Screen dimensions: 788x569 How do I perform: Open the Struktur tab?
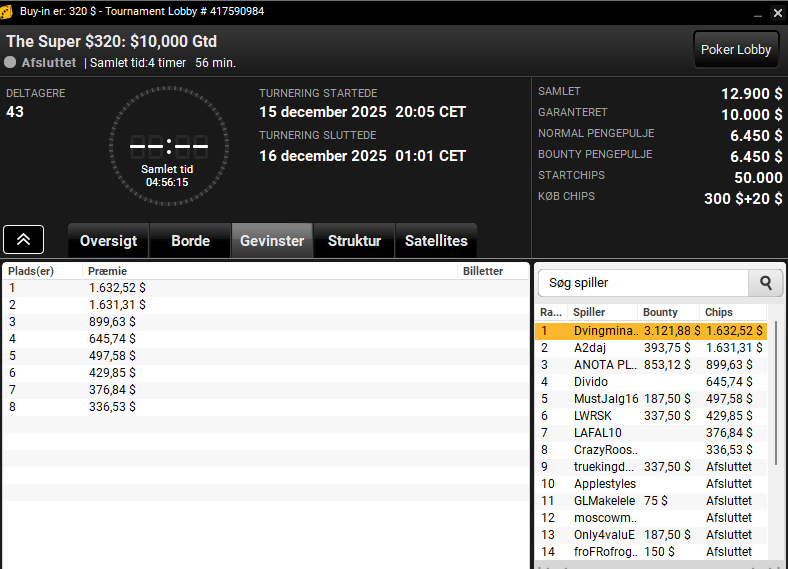354,241
